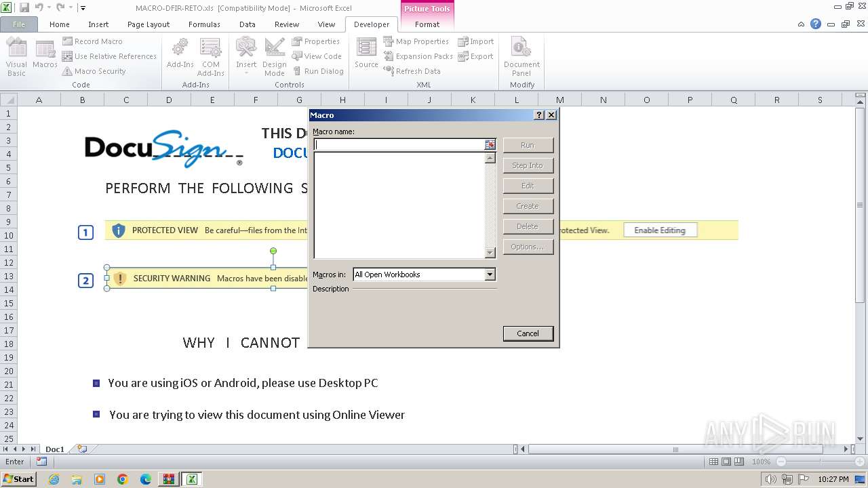Switch to the Insert ribbon tab
This screenshot has height=488, width=868.
pyautogui.click(x=98, y=24)
